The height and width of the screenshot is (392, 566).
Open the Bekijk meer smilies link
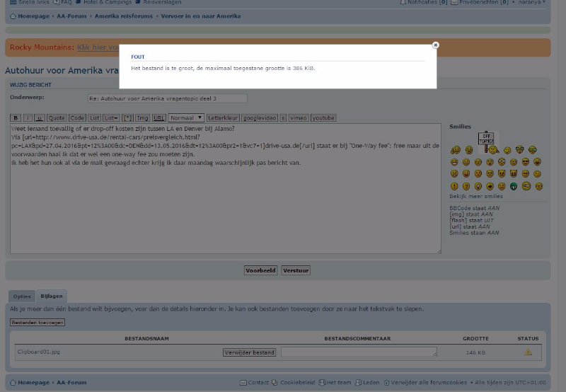476,196
